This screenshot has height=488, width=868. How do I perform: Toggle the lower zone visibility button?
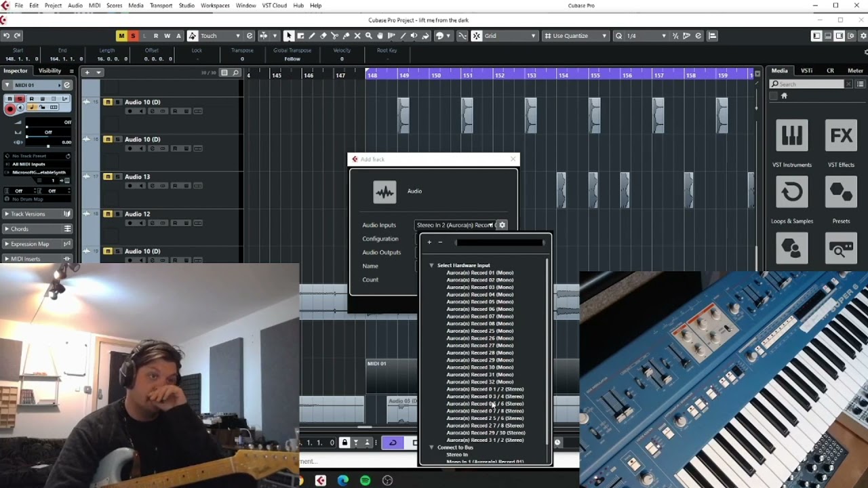829,36
